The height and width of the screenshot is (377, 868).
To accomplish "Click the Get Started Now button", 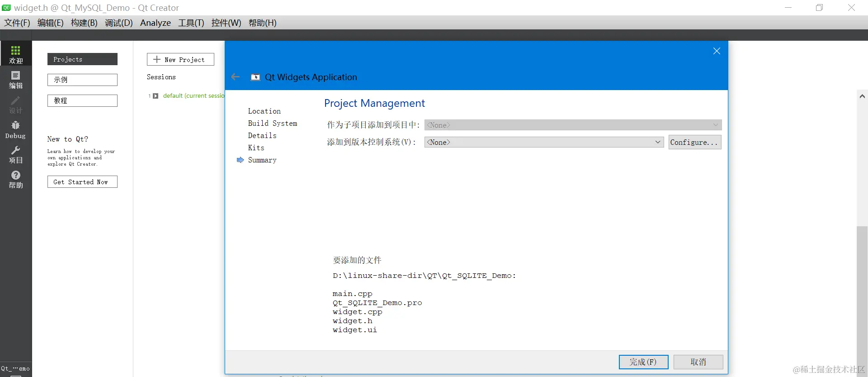I will pos(82,182).
